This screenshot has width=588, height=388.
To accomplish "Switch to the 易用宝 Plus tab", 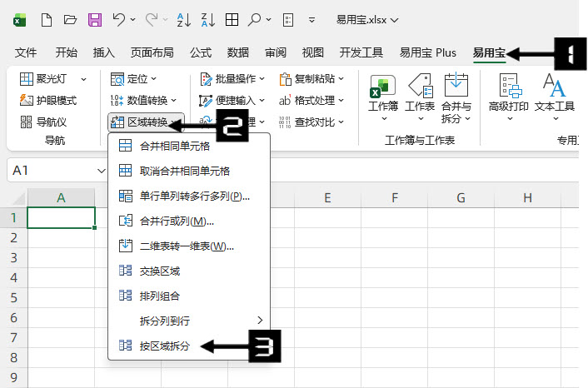I will [428, 52].
